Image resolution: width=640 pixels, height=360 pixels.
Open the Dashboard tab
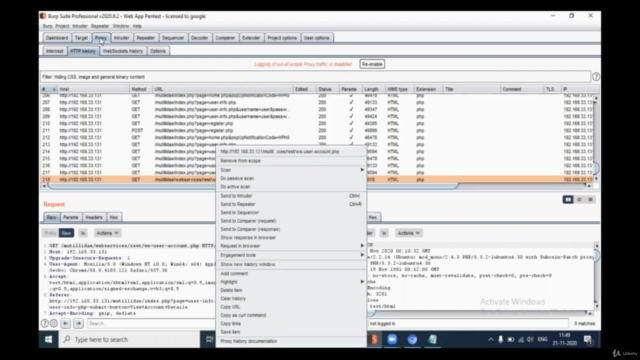point(57,38)
